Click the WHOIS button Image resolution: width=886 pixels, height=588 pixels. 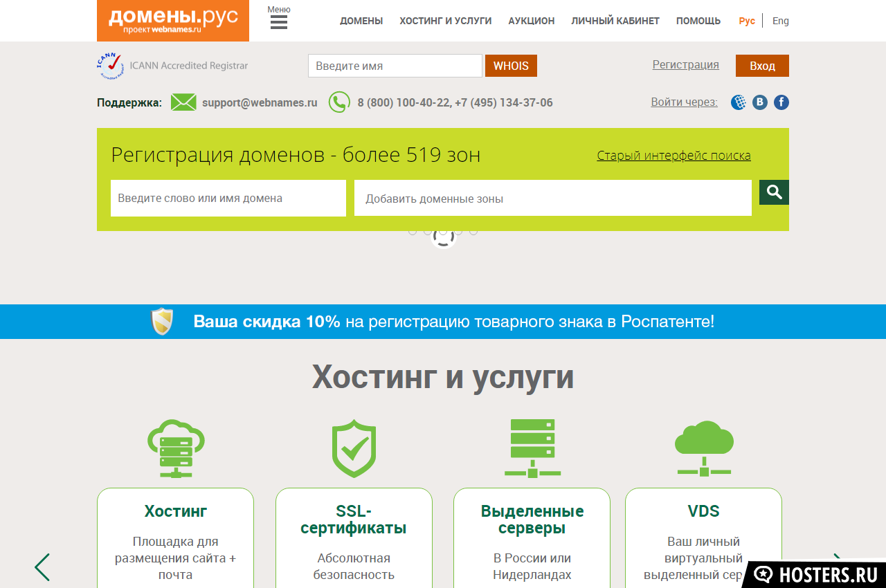pyautogui.click(x=511, y=66)
